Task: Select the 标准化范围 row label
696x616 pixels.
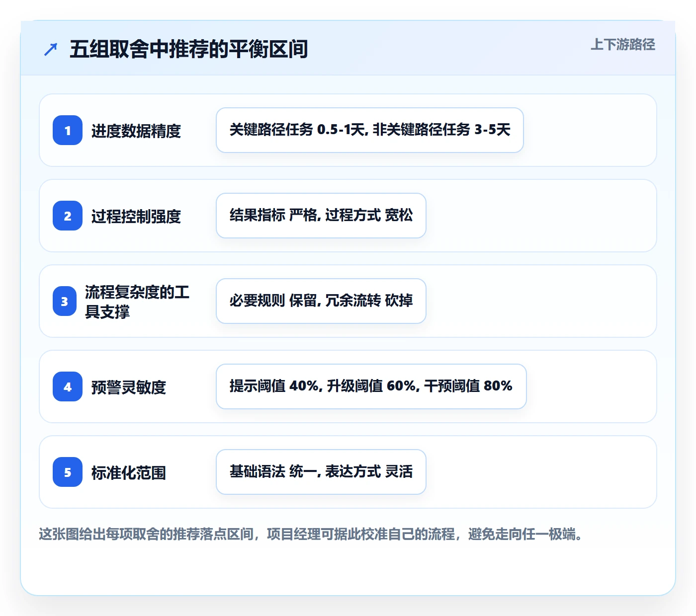Action: pyautogui.click(x=129, y=472)
